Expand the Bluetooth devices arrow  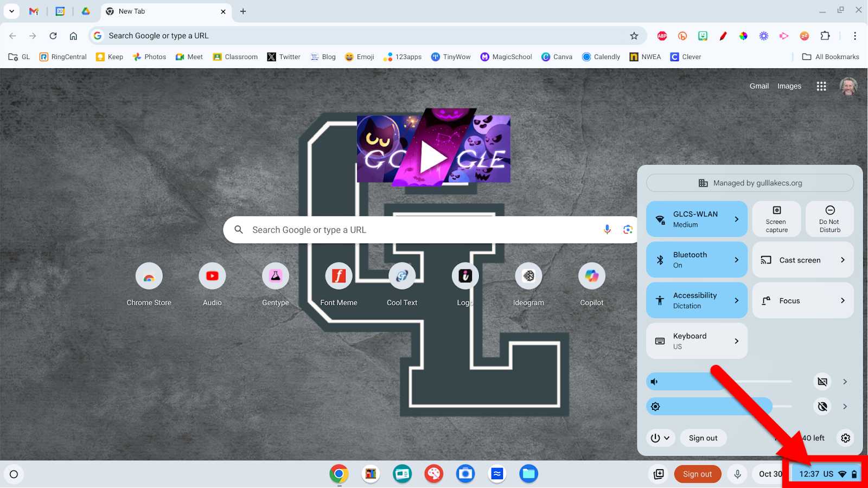coord(737,260)
